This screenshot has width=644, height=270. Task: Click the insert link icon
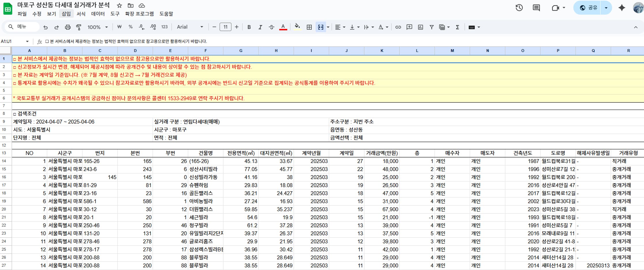coord(398,27)
